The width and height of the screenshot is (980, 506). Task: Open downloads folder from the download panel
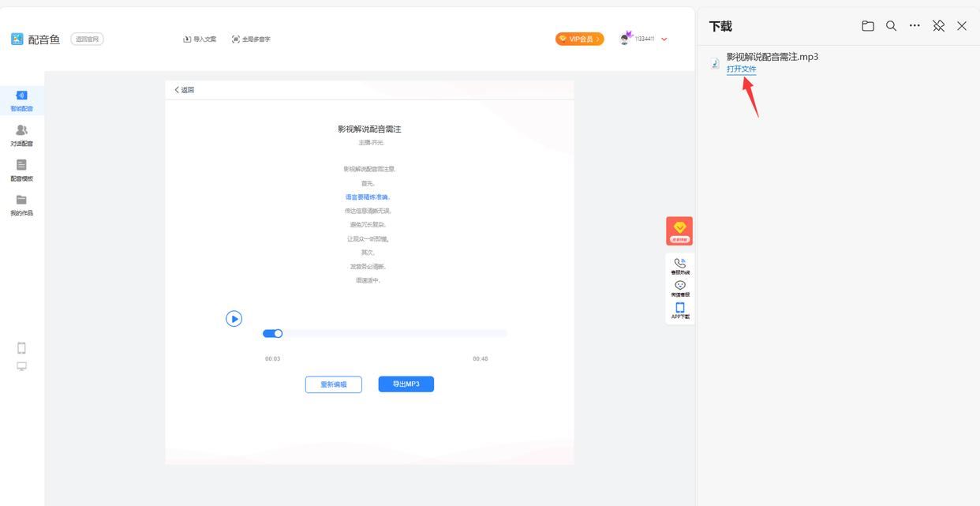click(868, 26)
